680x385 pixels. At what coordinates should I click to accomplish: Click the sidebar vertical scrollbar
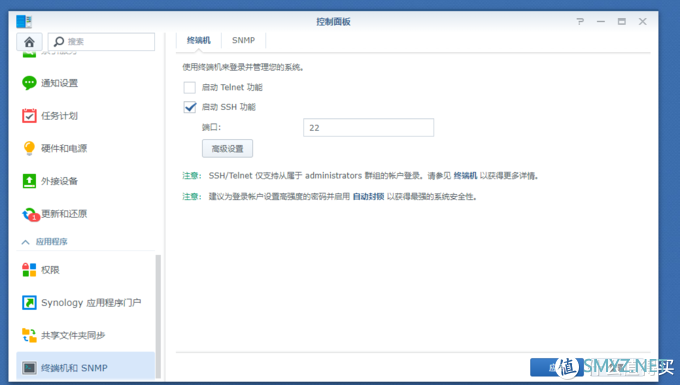(x=158, y=316)
